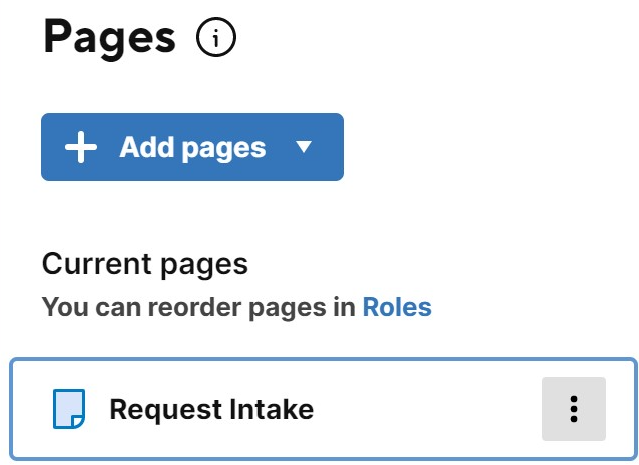The width and height of the screenshot is (639, 465).
Task: Follow the Roles link
Action: tap(397, 307)
